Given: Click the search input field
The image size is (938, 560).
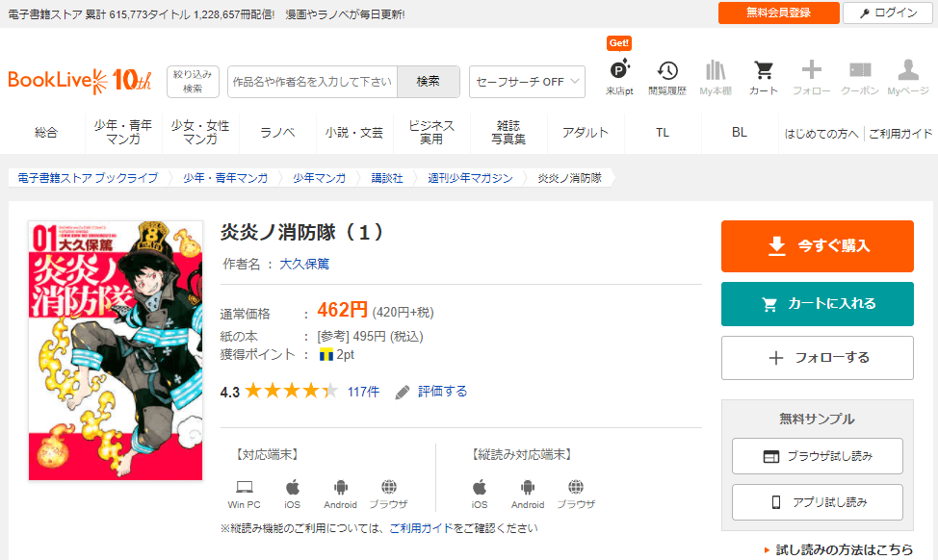Looking at the screenshot, I should 312,82.
